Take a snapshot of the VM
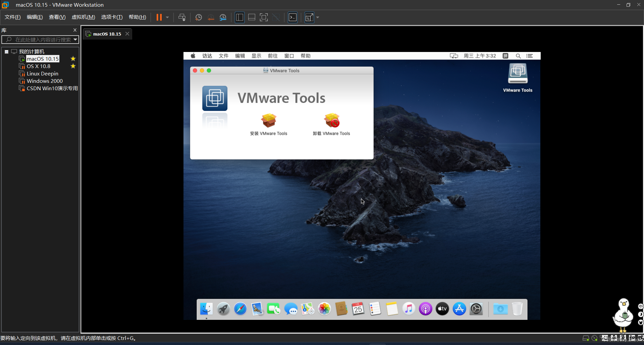Image resolution: width=644 pixels, height=345 pixels. coord(199,17)
